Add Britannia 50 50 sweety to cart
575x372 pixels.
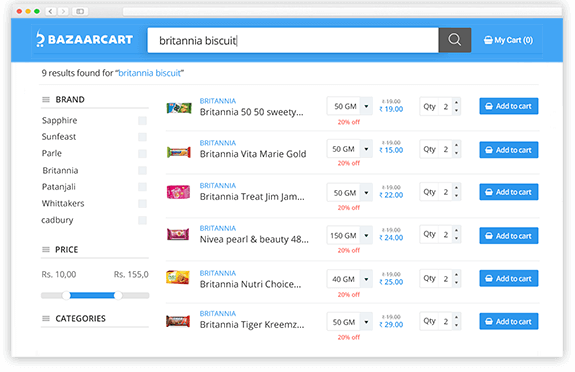pos(509,106)
